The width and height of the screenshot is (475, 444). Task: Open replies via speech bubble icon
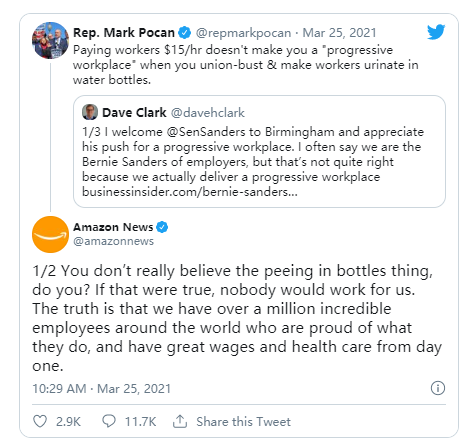click(109, 421)
